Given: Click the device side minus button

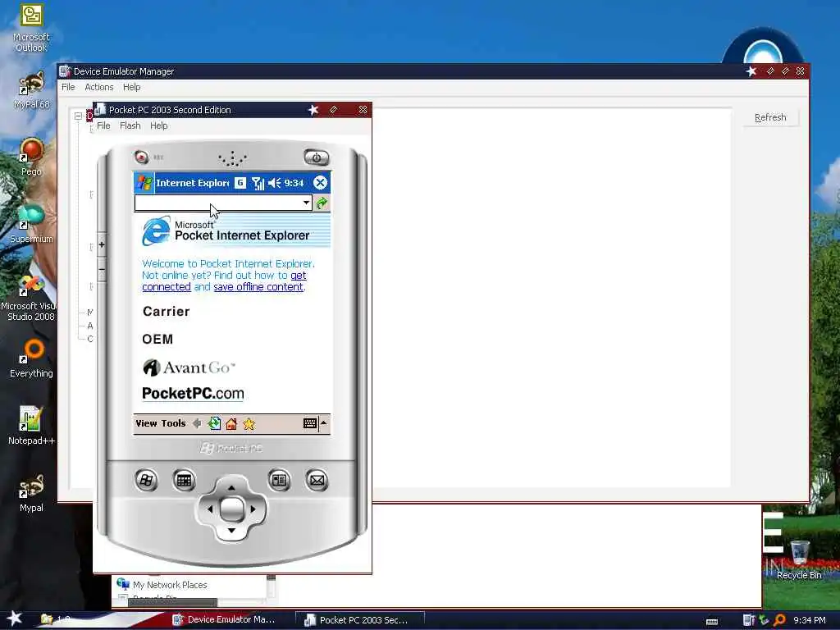Looking at the screenshot, I should tap(101, 269).
